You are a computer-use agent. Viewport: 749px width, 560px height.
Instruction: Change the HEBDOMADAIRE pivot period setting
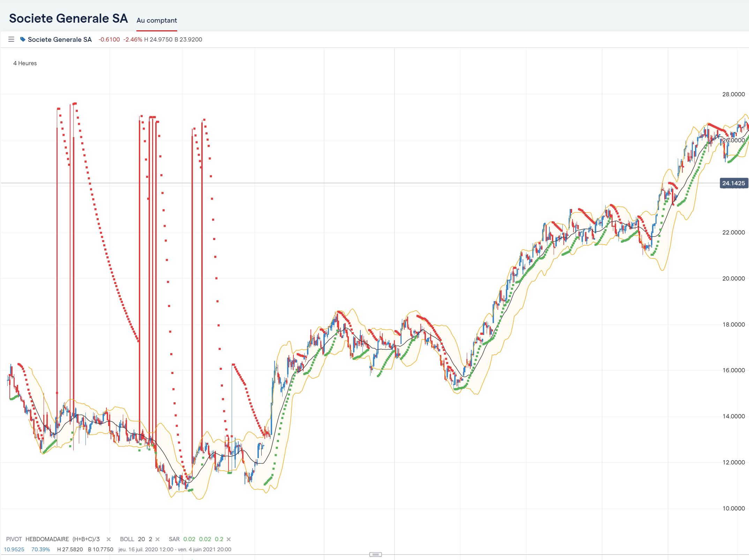point(47,539)
